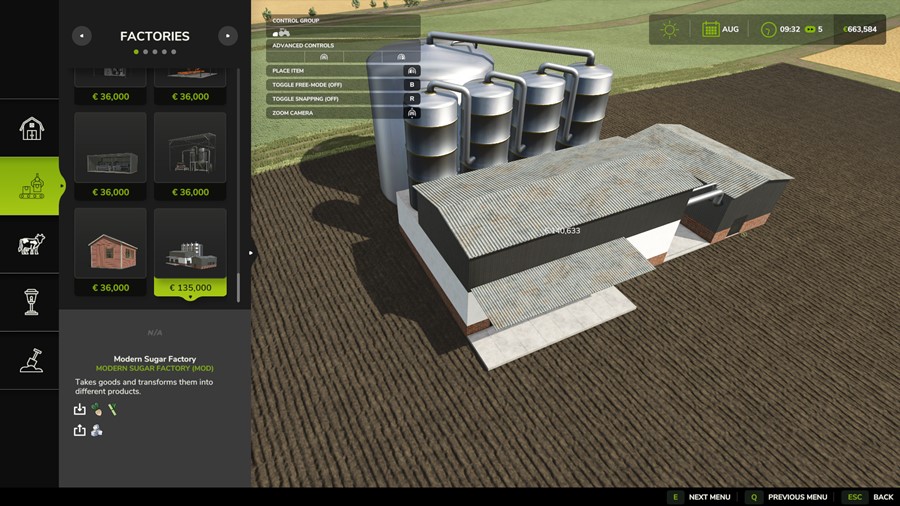Click the money balance €663,584
900x506 pixels.
coord(859,29)
